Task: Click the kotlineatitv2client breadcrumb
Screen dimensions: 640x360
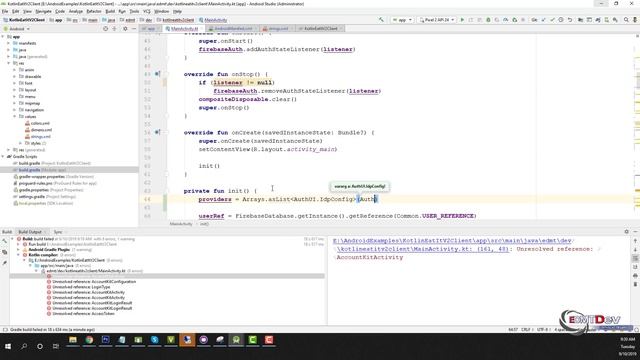Action: click(x=176, y=20)
